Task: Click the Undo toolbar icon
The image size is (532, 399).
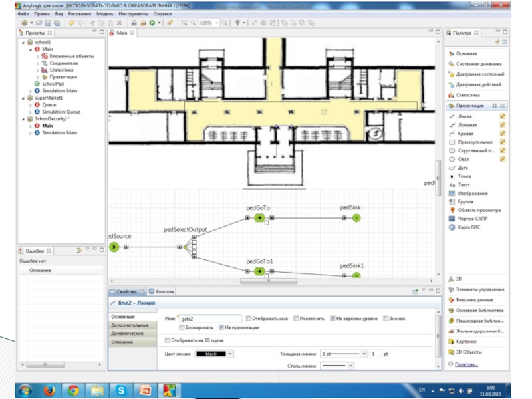Action: (x=71, y=23)
